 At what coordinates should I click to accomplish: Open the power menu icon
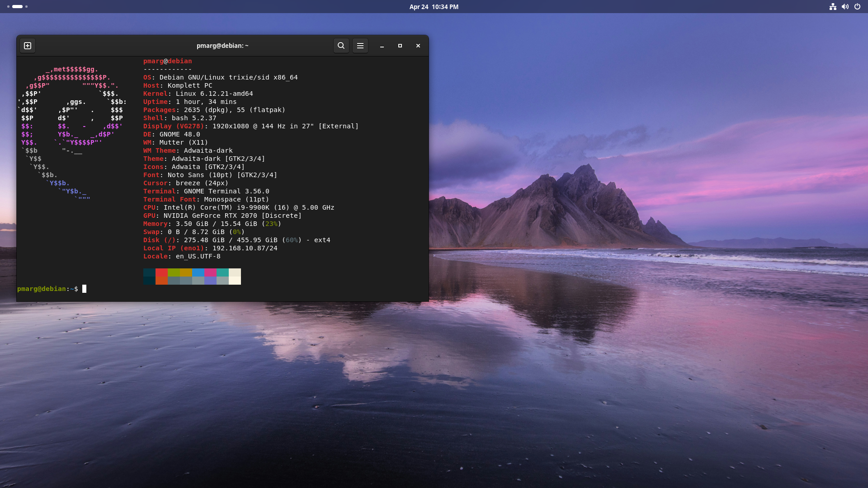point(857,7)
